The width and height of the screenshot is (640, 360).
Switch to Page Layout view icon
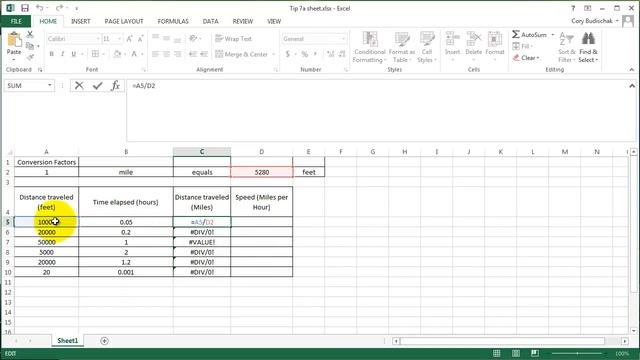click(516, 353)
